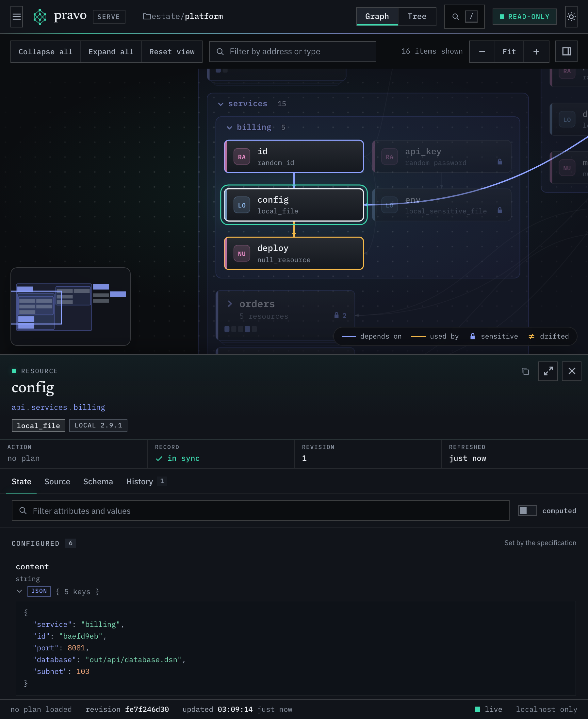Click the estate folder icon in breadcrumb
588x719 pixels.
[147, 16]
